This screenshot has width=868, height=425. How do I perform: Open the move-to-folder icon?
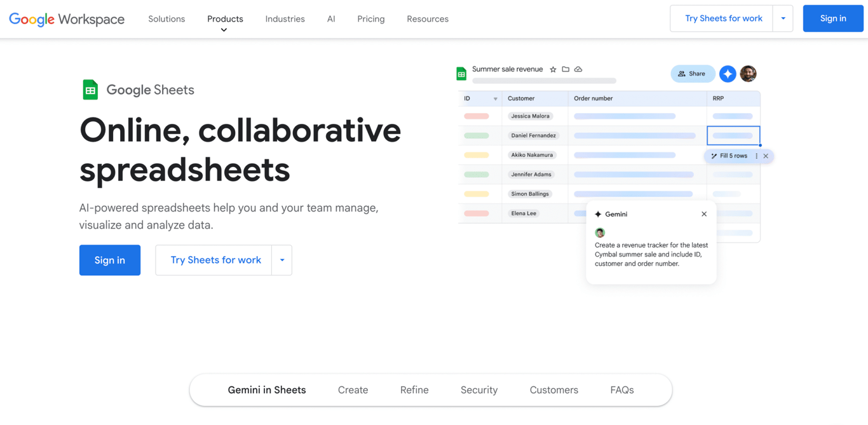565,69
